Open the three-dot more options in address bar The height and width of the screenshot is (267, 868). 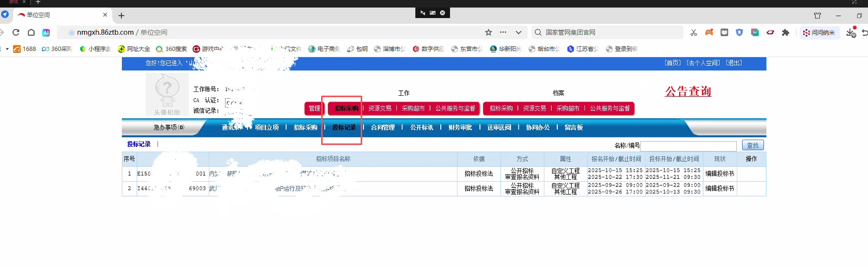(x=503, y=32)
